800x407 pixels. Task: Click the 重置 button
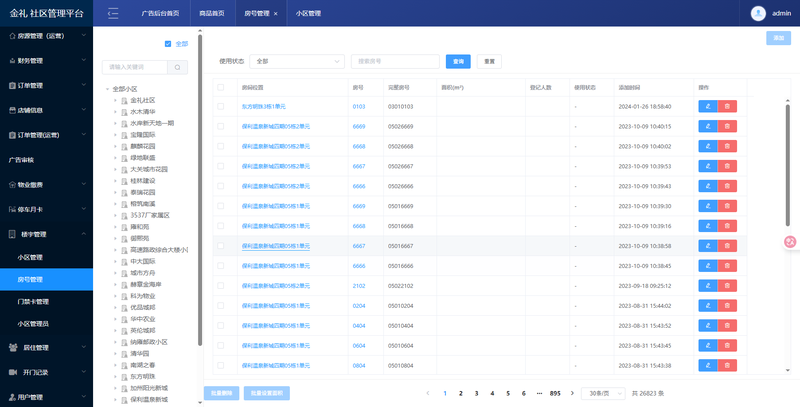[x=489, y=61]
